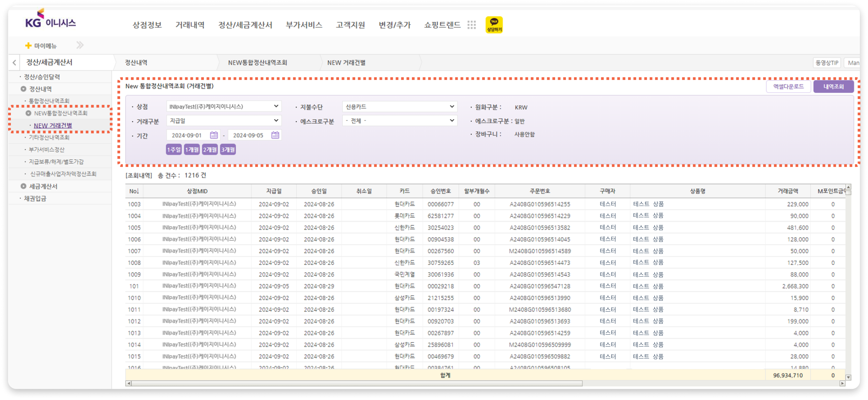Click the 내역조회 search button
868x400 pixels.
[x=833, y=86]
